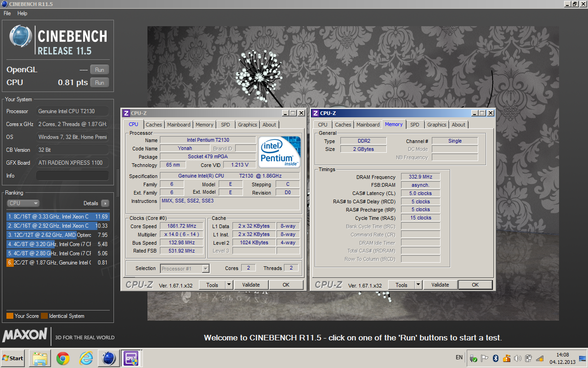Click the orange warning tray icon
Screen dimensions: 588x368
click(507, 358)
